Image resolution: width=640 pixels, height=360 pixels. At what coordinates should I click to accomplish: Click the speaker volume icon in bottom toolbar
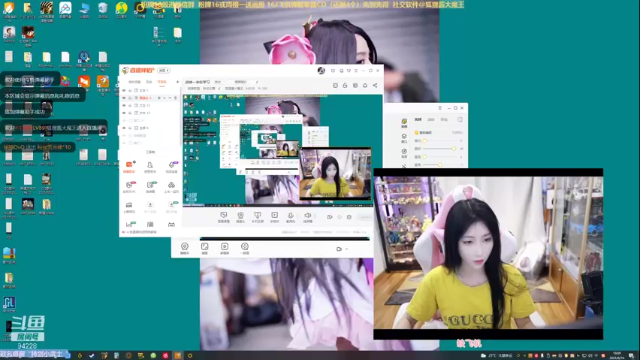(308, 217)
